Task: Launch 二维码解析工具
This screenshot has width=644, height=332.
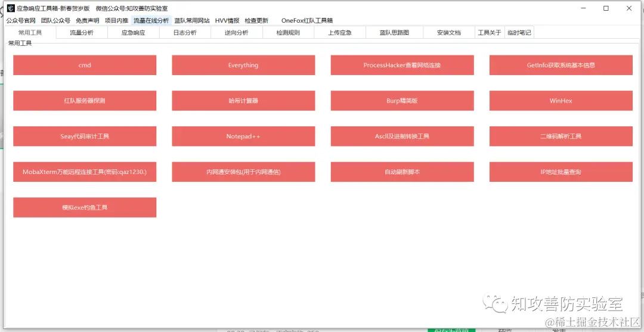Action: (x=561, y=136)
